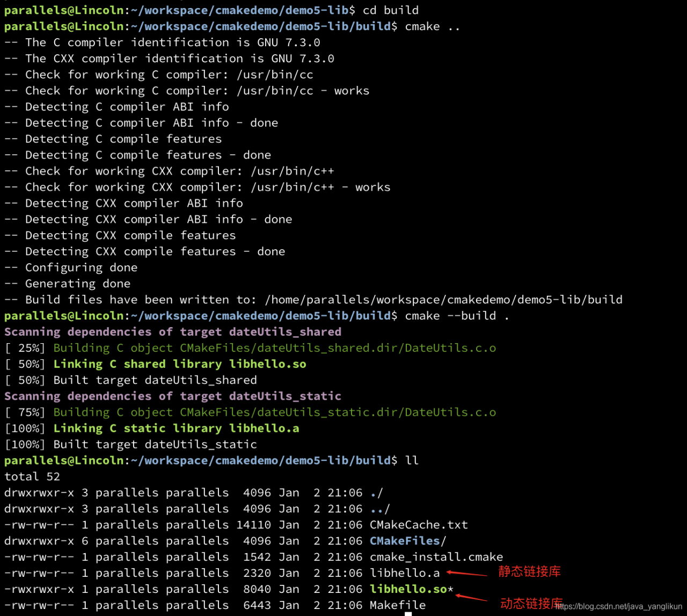Select the line 'The CXX compiler identification is GNU 7.3.0'

coord(169,59)
